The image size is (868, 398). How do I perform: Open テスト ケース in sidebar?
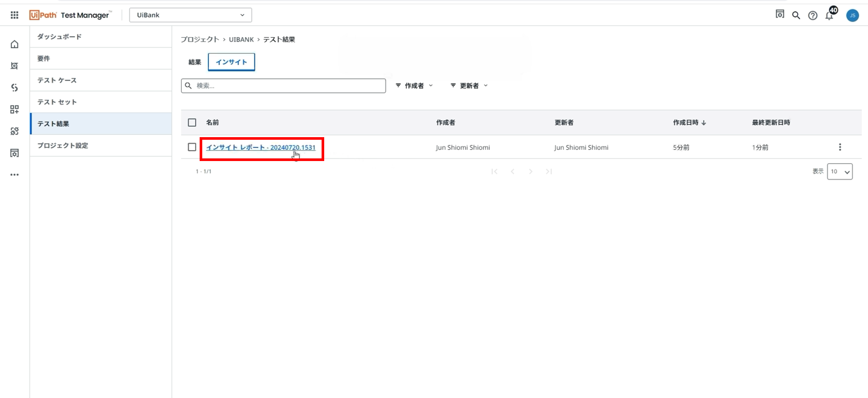tap(101, 80)
